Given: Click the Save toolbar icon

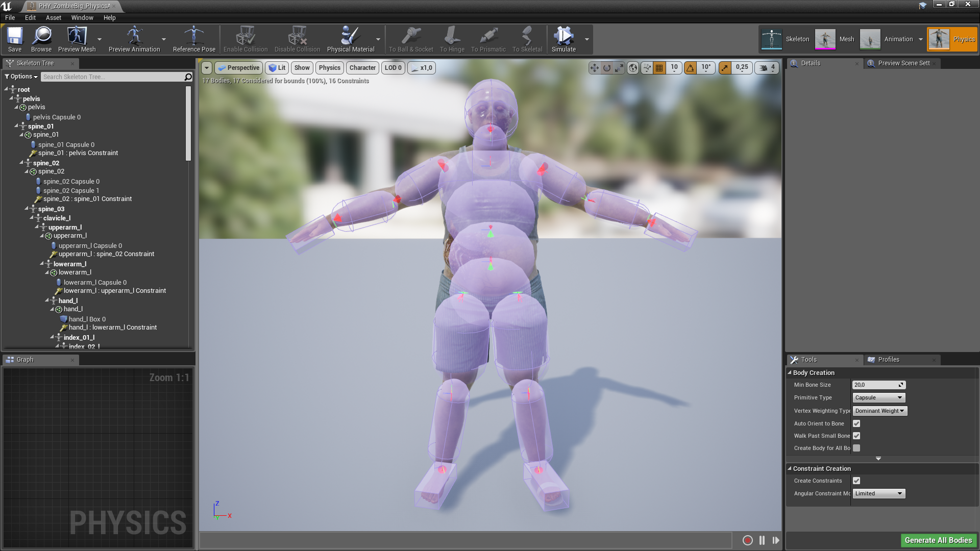Looking at the screenshot, I should [15, 39].
